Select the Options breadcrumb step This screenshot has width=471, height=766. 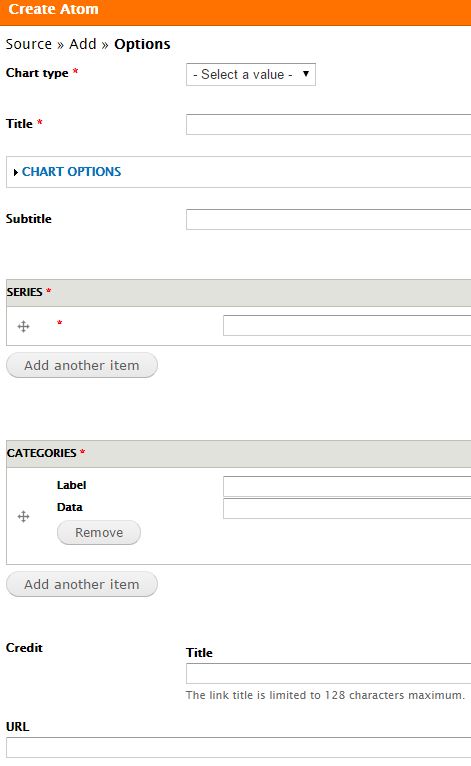click(x=142, y=44)
